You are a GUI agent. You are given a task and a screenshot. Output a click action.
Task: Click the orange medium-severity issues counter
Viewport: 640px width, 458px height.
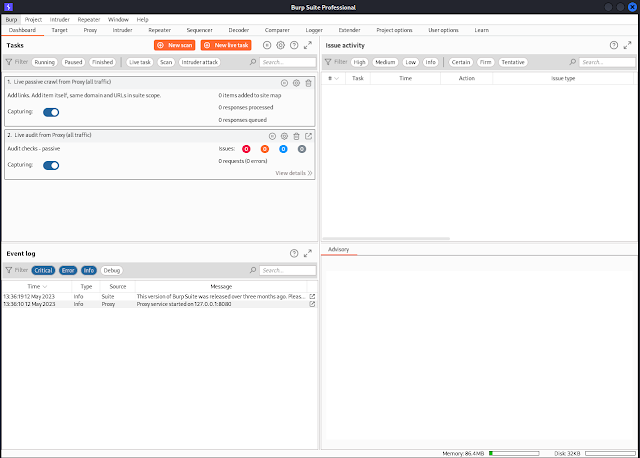point(265,149)
